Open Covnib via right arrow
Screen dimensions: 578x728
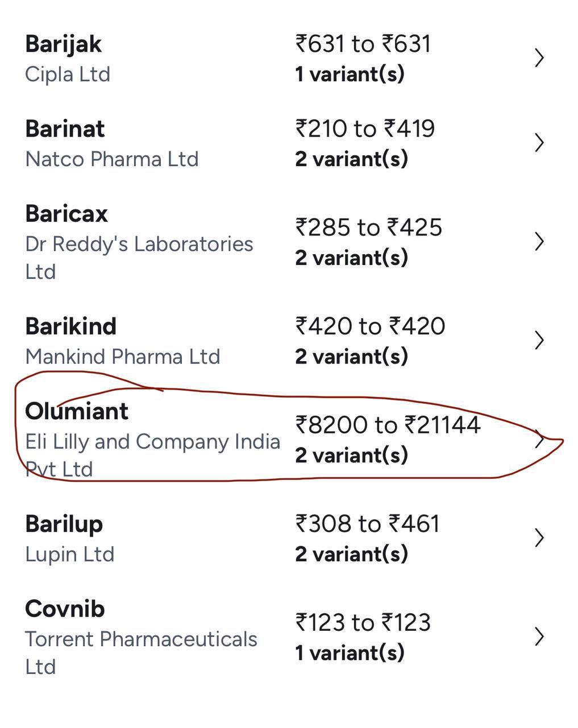click(x=539, y=637)
